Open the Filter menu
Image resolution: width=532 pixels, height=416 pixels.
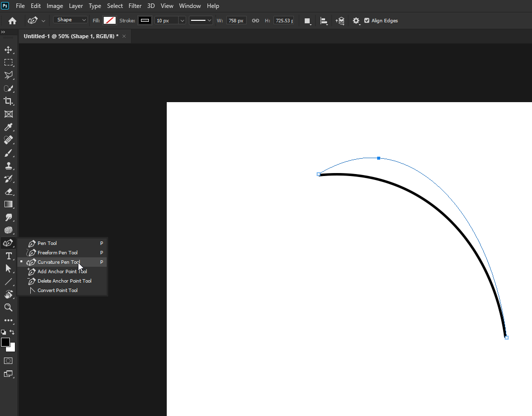pos(135,6)
